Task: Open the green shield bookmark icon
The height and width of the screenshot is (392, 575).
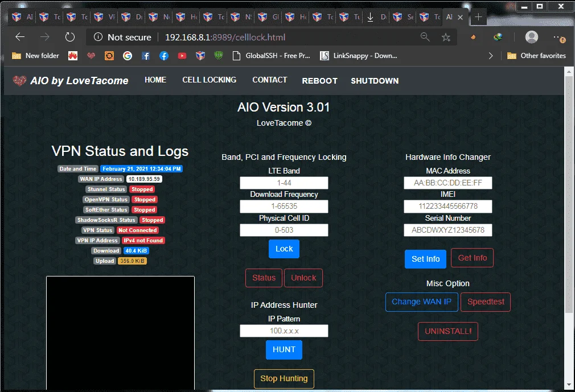Action: pos(218,56)
